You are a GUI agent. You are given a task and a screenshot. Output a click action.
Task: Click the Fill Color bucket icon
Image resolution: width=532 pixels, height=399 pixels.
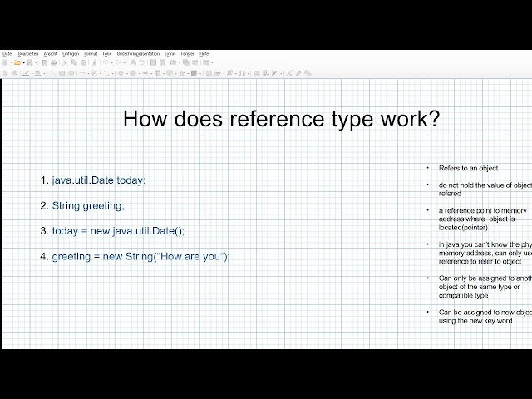pyautogui.click(x=38, y=73)
